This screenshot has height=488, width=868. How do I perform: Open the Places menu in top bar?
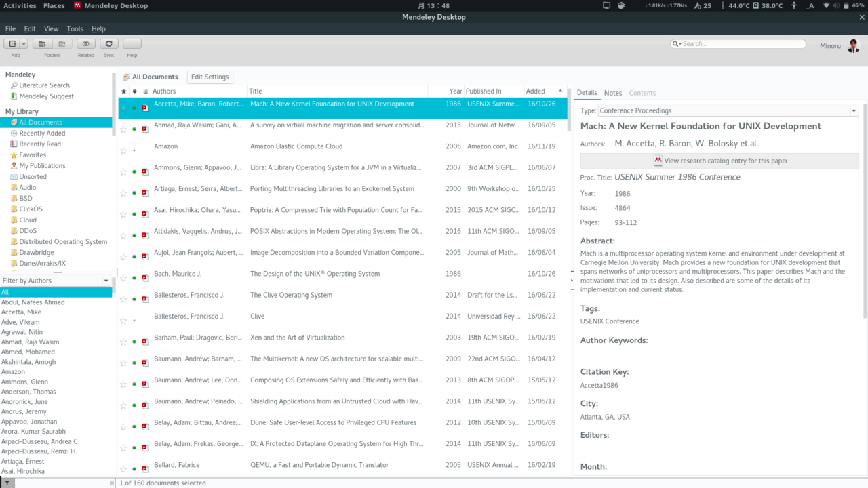point(54,6)
